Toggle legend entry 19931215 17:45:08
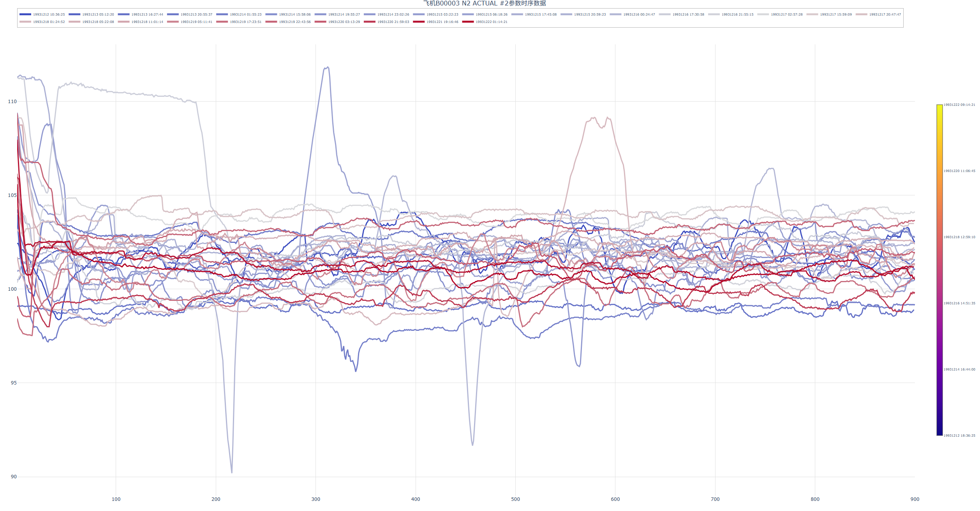The width and height of the screenshot is (980, 511). [x=540, y=14]
